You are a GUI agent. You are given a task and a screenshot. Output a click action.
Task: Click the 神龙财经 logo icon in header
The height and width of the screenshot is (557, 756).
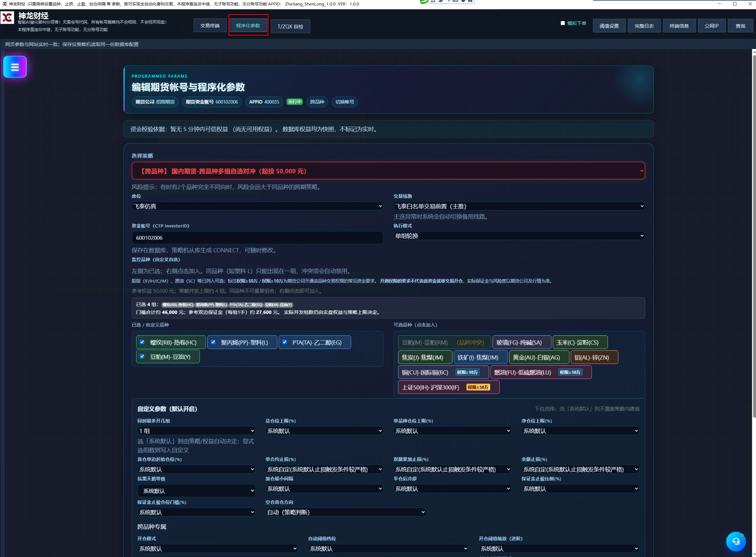click(x=7, y=17)
